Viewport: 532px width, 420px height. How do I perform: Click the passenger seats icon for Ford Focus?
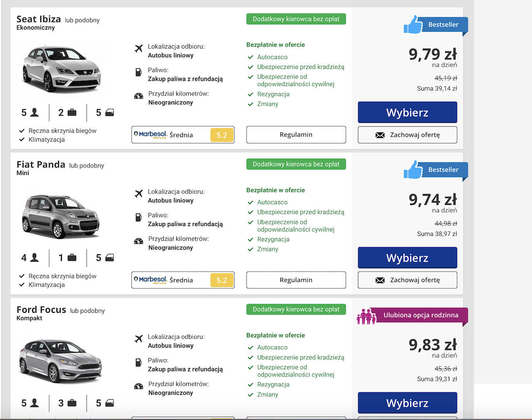(34, 403)
